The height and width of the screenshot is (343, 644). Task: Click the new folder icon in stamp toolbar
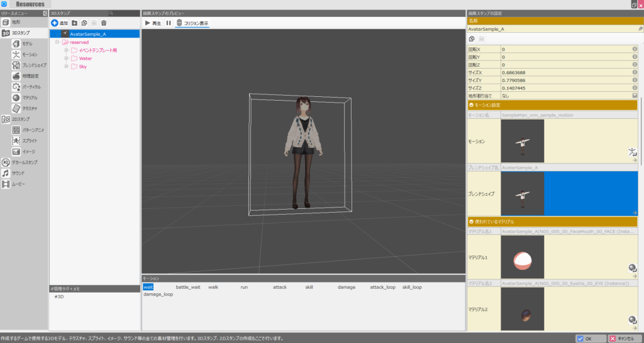pyautogui.click(x=75, y=23)
